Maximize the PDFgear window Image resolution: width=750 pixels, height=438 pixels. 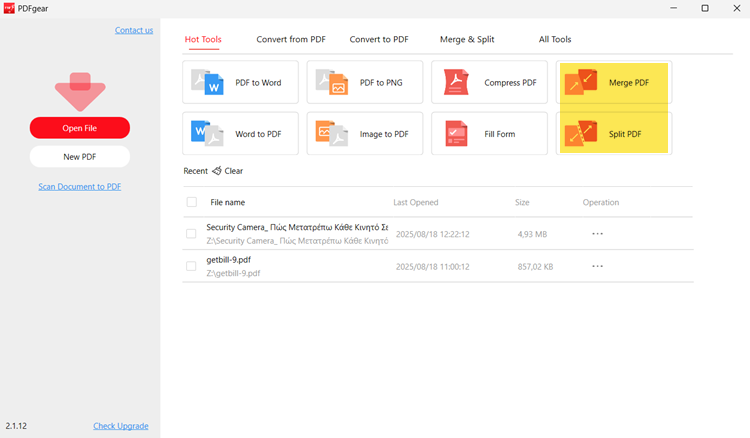tap(705, 8)
